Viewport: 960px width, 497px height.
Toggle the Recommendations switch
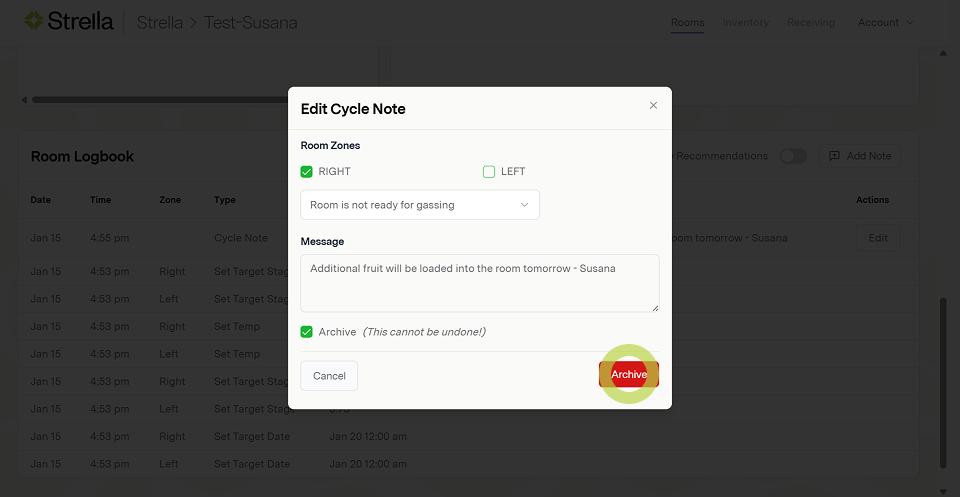click(x=793, y=156)
